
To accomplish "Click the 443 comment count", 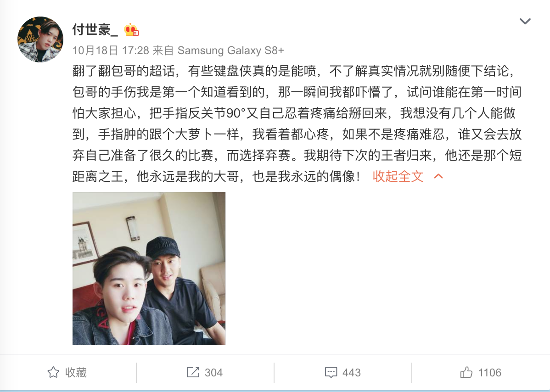I will [x=352, y=372].
